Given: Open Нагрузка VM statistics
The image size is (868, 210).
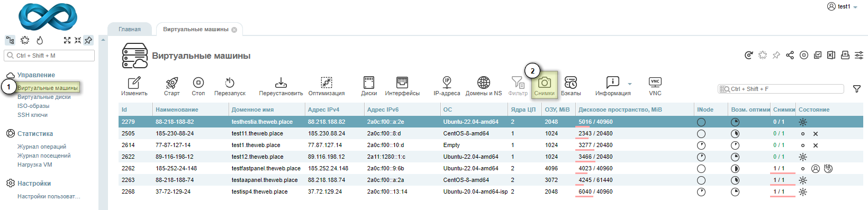Looking at the screenshot, I should click(34, 165).
